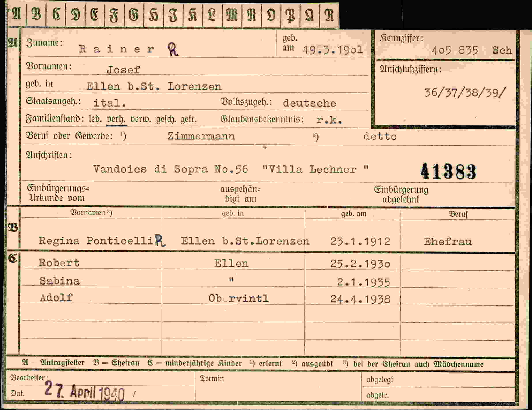Click birth date '2.1.1935'
This screenshot has height=410, width=532.
pyautogui.click(x=364, y=283)
